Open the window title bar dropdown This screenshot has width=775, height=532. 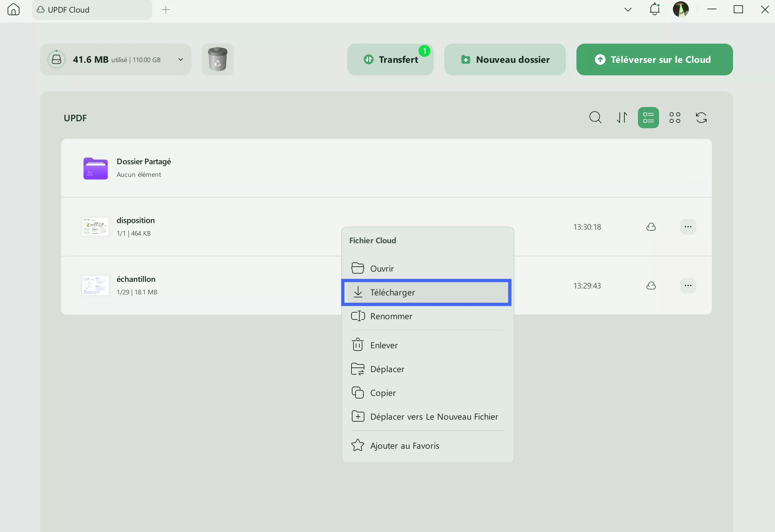(628, 9)
